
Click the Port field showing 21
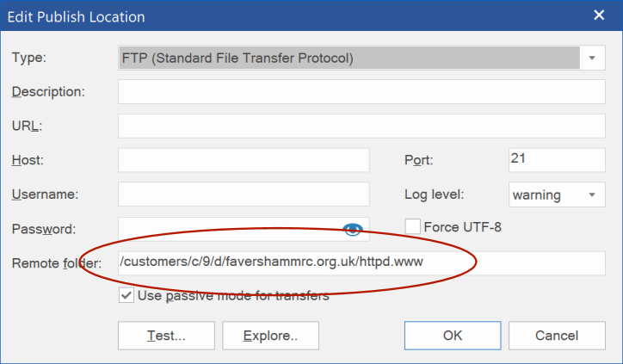click(557, 160)
